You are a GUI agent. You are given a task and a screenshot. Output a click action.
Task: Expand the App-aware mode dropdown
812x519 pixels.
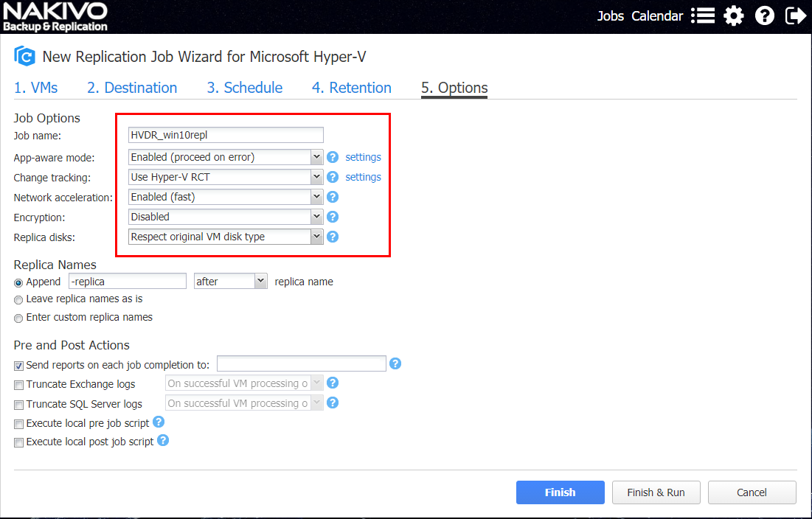point(226,157)
